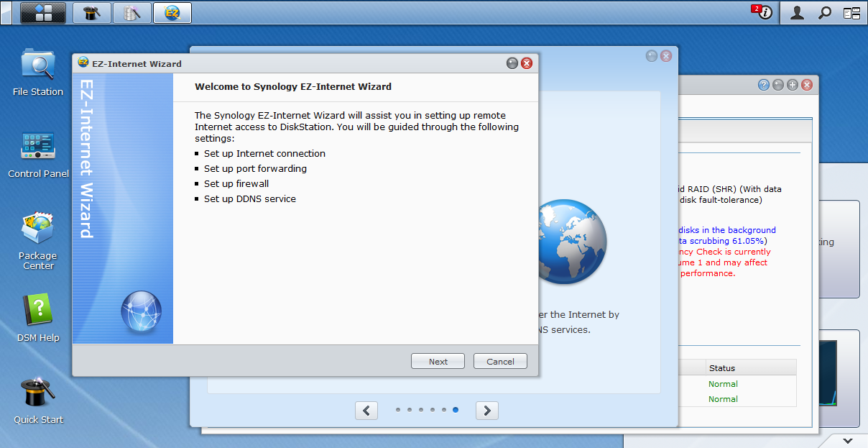The image size is (868, 448).
Task: Switch to EZ-Internet taskbar item
Action: point(172,12)
